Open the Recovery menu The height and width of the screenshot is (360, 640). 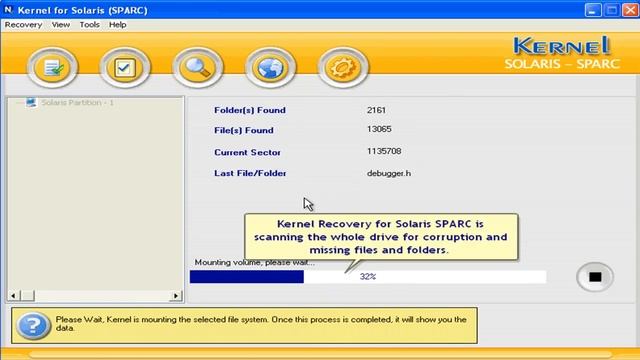click(x=23, y=25)
